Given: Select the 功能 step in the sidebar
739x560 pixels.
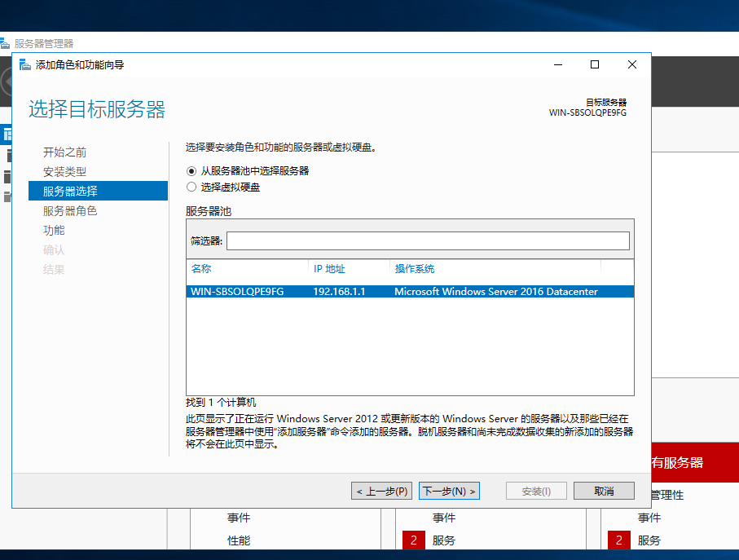Looking at the screenshot, I should 54,230.
